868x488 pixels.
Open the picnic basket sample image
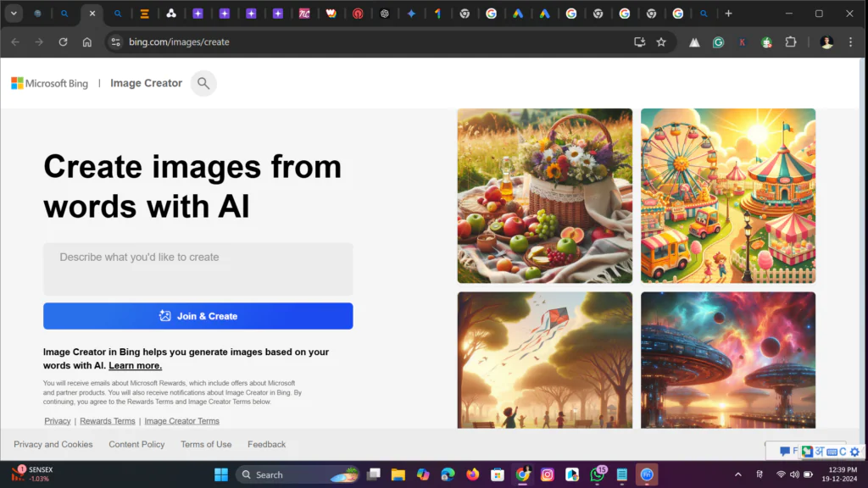(x=545, y=196)
